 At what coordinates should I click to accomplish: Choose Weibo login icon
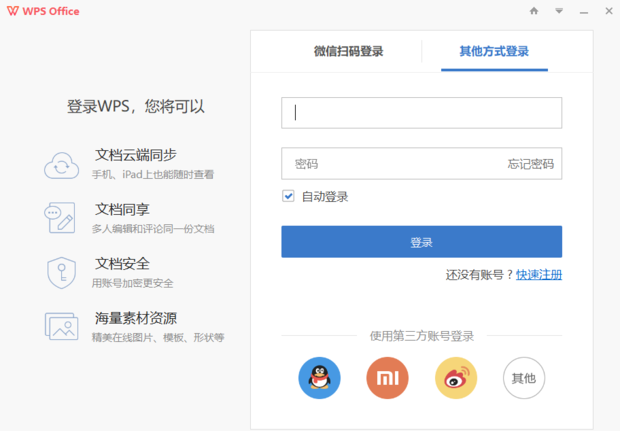456,378
